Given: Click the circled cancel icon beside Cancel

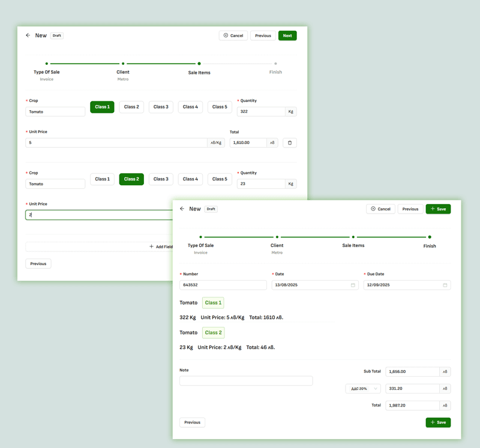Looking at the screenshot, I should 226,35.
